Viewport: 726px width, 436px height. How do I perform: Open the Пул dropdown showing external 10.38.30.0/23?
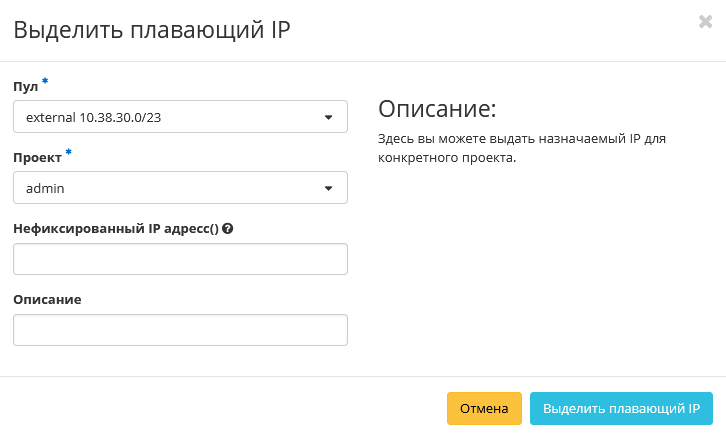pyautogui.click(x=180, y=117)
